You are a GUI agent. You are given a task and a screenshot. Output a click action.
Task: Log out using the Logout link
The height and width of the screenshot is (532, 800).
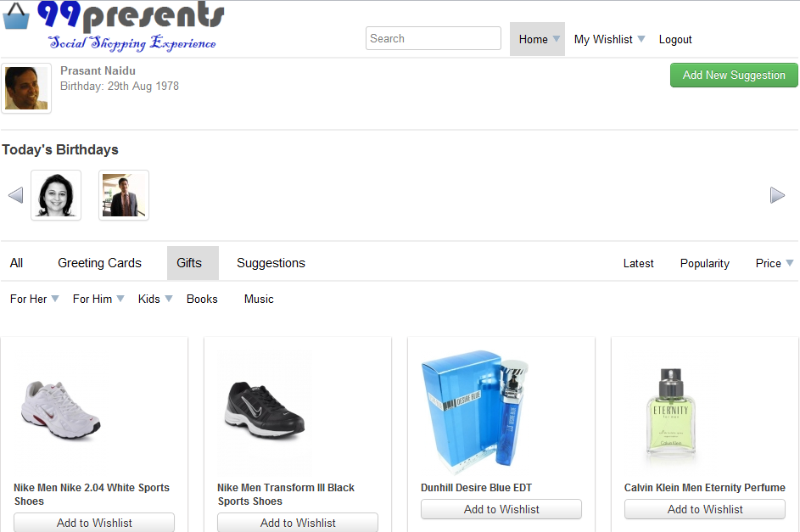pos(675,39)
